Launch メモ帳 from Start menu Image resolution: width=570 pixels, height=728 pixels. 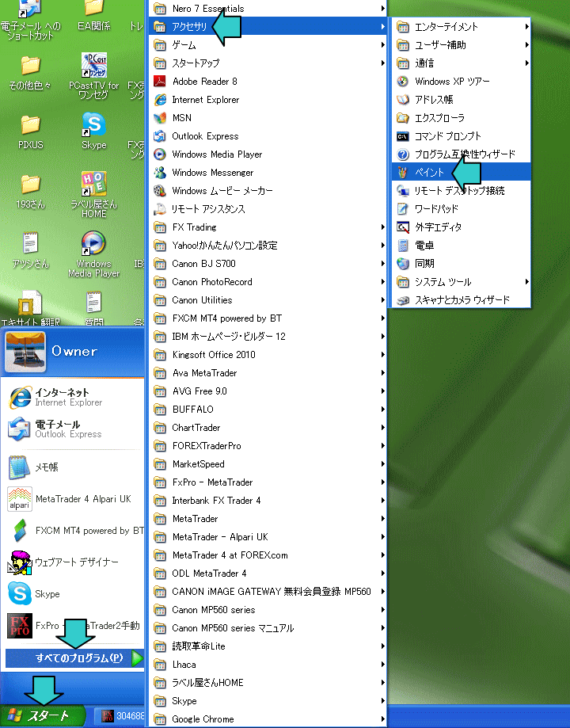pos(74,467)
